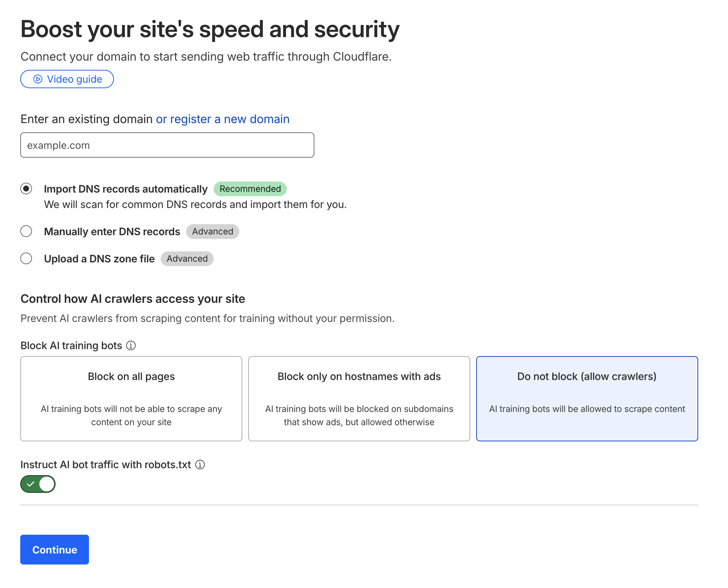The height and width of the screenshot is (588, 728).
Task: Click the Block AI training bots label
Action: 71,345
